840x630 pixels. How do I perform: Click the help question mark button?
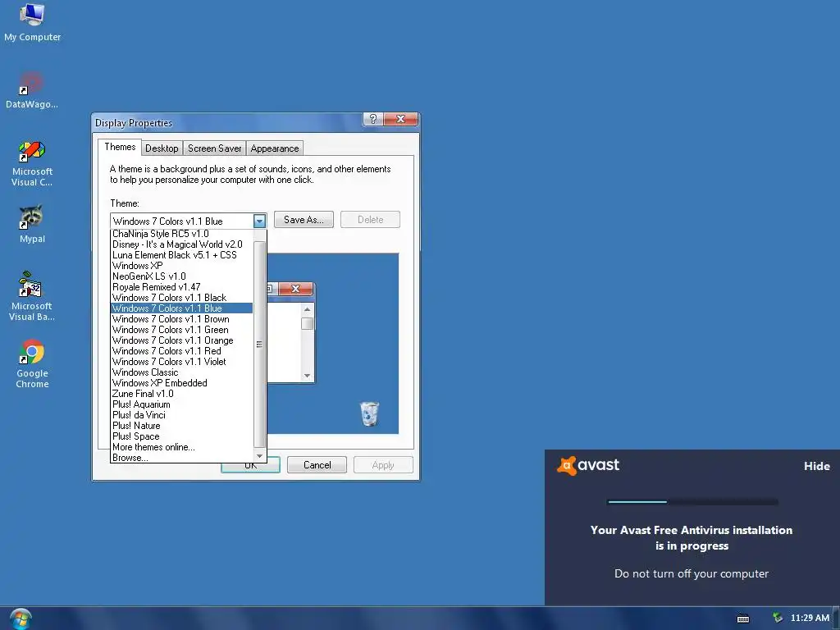click(373, 119)
